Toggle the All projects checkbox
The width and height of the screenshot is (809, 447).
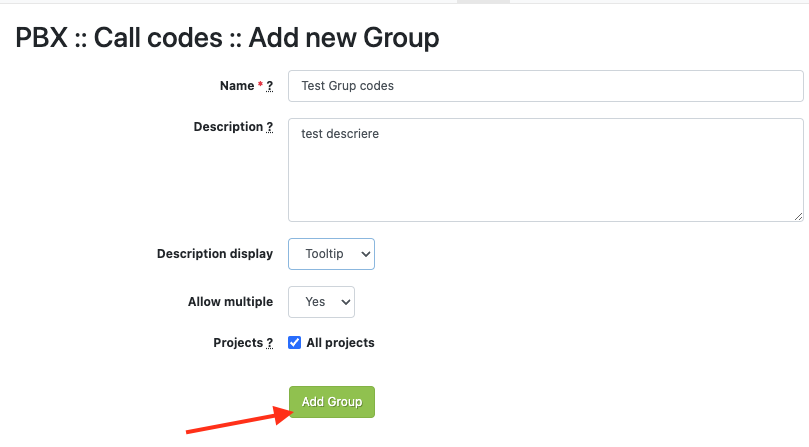tap(294, 342)
